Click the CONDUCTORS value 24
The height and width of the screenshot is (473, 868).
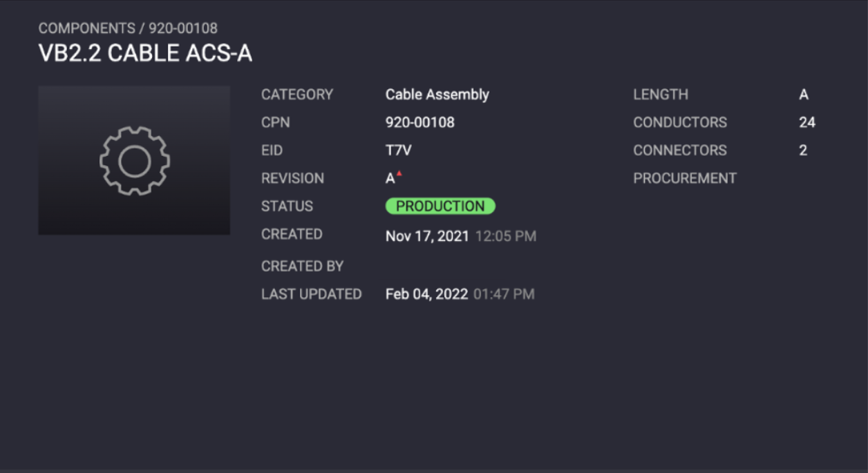[806, 122]
